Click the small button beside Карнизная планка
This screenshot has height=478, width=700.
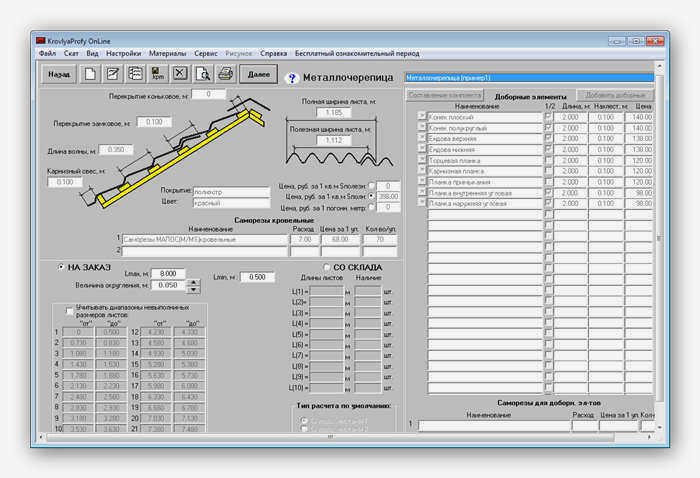421,170
